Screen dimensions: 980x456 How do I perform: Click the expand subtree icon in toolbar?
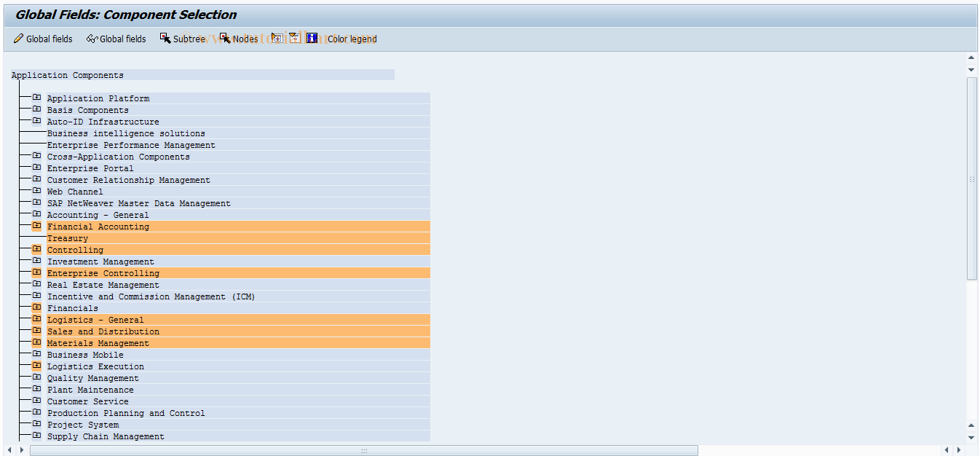[277, 38]
